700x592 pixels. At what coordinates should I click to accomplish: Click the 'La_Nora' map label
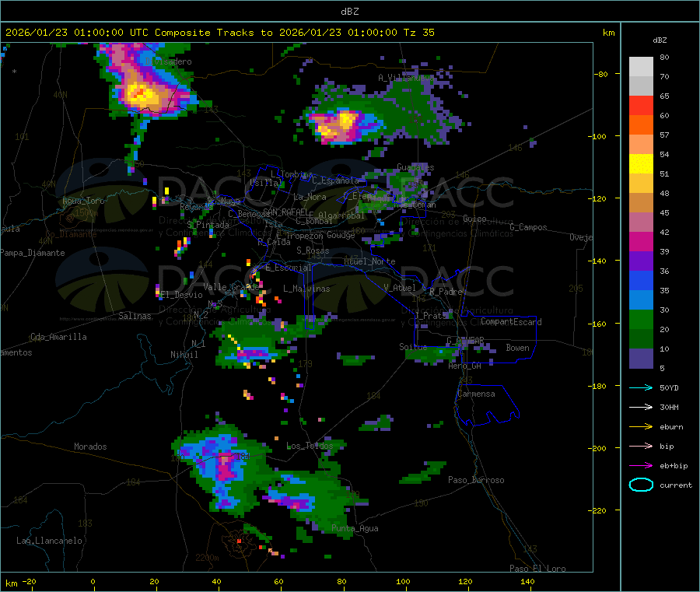pyautogui.click(x=310, y=197)
